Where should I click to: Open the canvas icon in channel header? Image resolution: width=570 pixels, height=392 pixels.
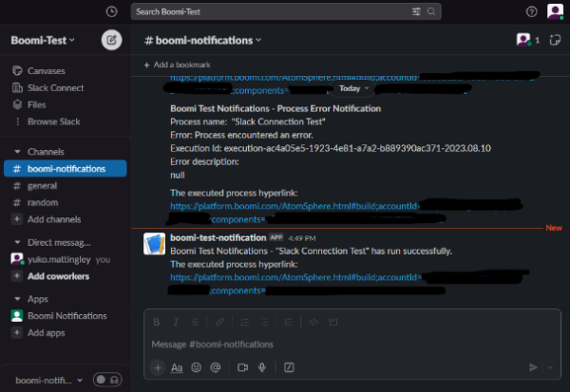pyautogui.click(x=555, y=40)
